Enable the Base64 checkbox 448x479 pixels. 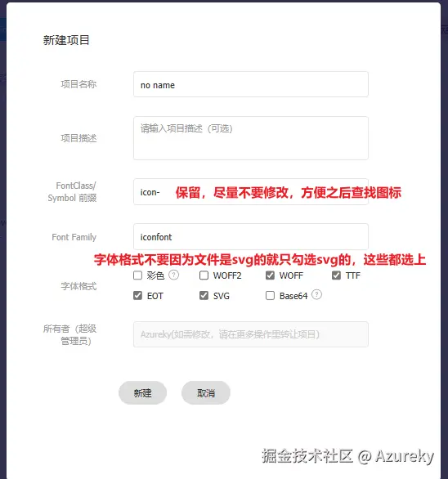[x=270, y=296]
